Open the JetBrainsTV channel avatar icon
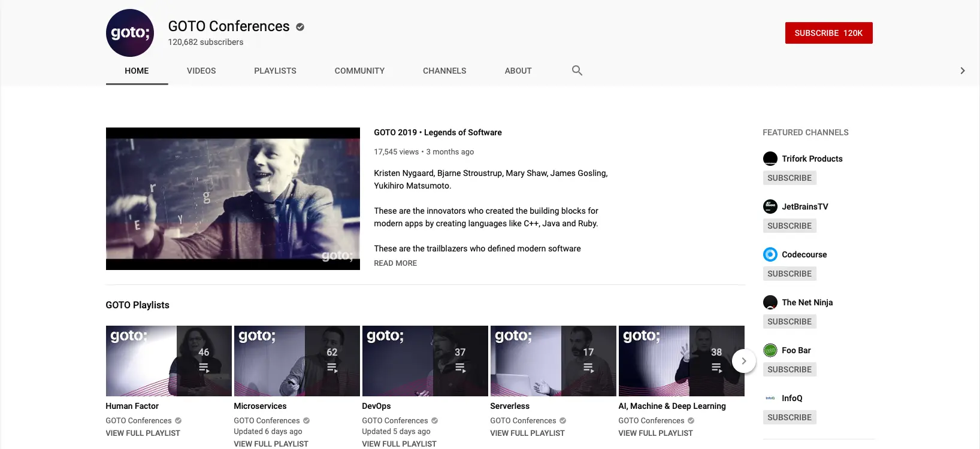980x449 pixels. [x=770, y=207]
